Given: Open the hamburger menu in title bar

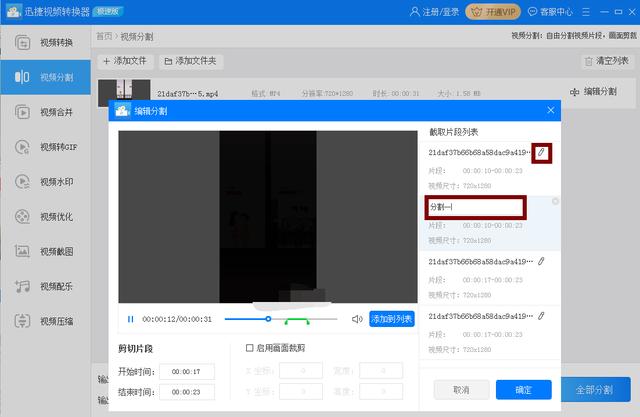Looking at the screenshot, I should tap(586, 12).
